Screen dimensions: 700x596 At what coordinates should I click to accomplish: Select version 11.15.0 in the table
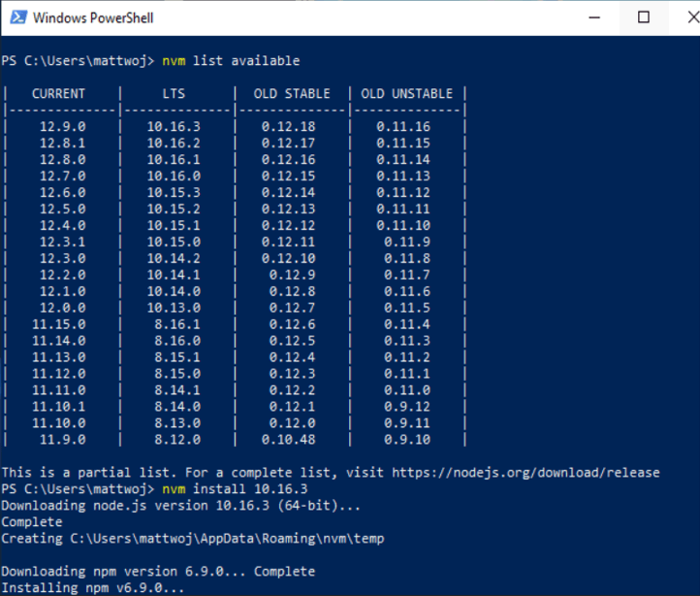(x=59, y=325)
